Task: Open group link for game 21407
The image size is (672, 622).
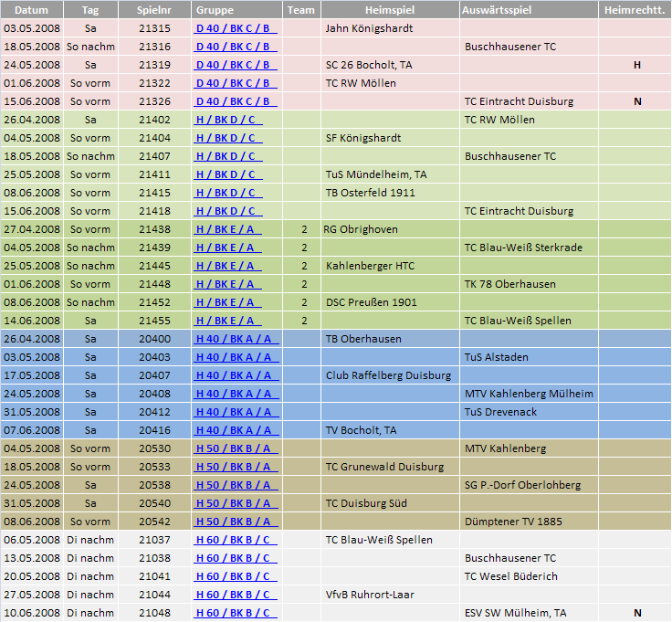Action: click(x=229, y=156)
